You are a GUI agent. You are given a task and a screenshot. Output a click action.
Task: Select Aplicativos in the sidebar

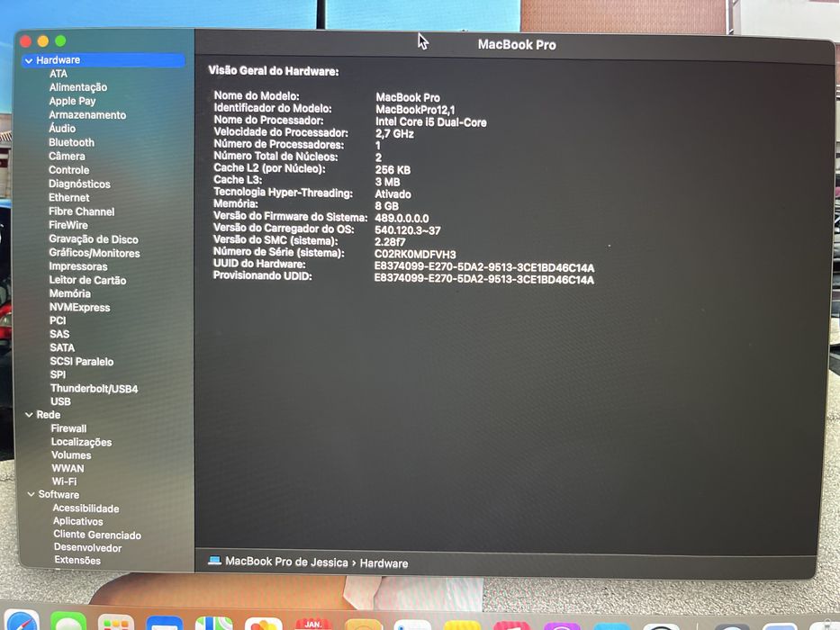(77, 521)
